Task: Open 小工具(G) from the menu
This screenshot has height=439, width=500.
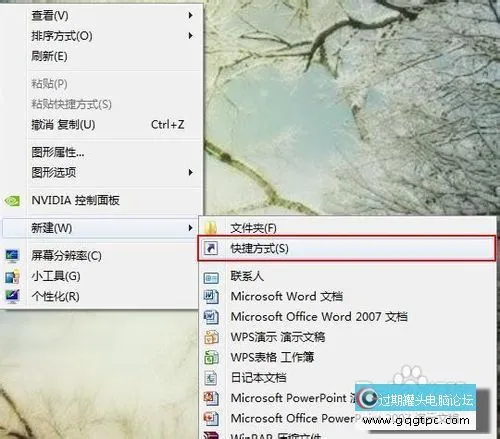Action: click(100, 276)
